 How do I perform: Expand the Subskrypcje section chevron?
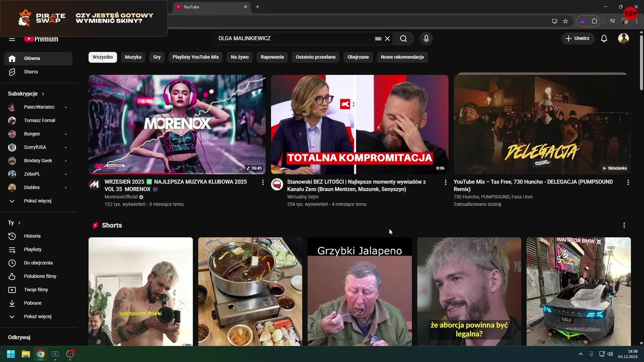(x=43, y=94)
